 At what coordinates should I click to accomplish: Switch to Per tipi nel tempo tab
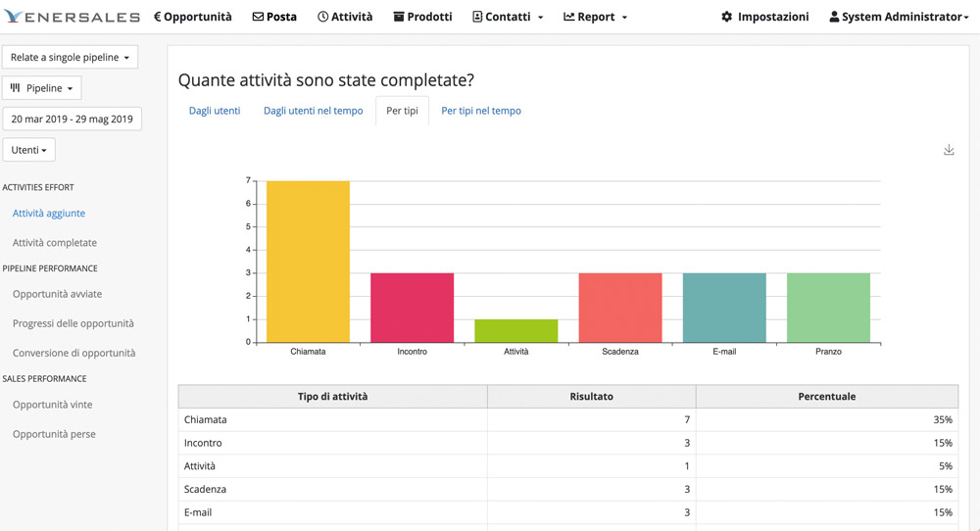tap(481, 111)
